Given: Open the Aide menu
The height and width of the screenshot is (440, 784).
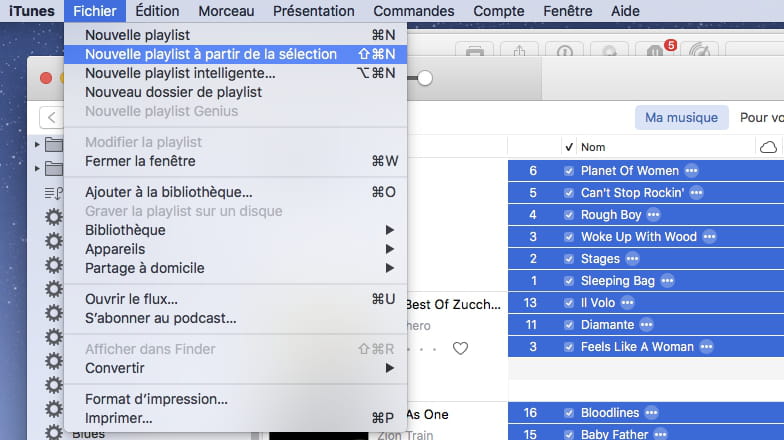Looking at the screenshot, I should 625,11.
